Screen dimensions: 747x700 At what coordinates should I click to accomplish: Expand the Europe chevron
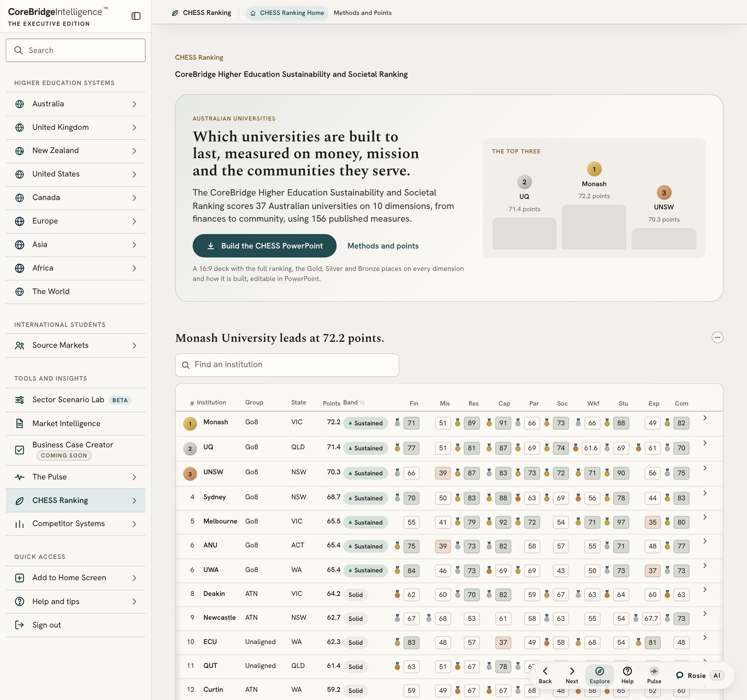[x=134, y=221]
